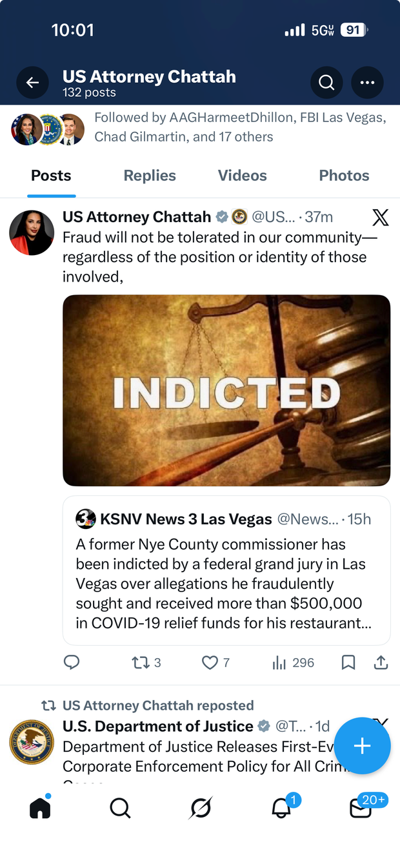Screen dimensions: 400x868
Task: Open the INDICTED image
Action: point(226,390)
